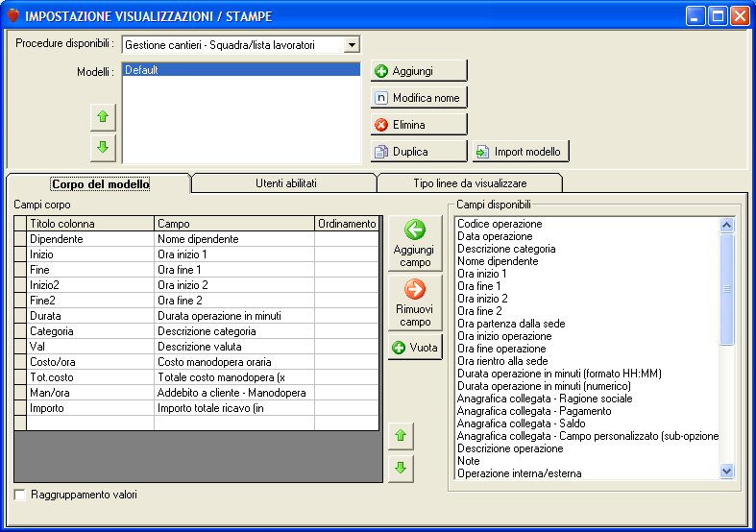
Task: Click the green plus Aggiungi button
Action: pos(419,71)
